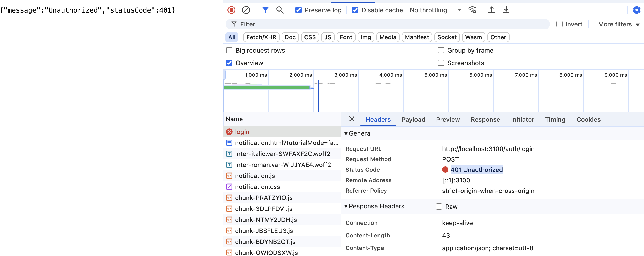Open network search magnifier

point(280,10)
